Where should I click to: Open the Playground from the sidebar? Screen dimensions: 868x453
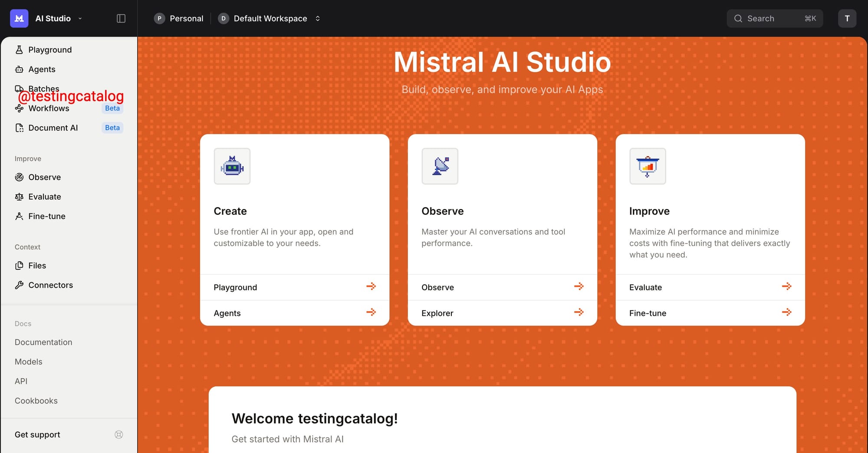pos(49,49)
